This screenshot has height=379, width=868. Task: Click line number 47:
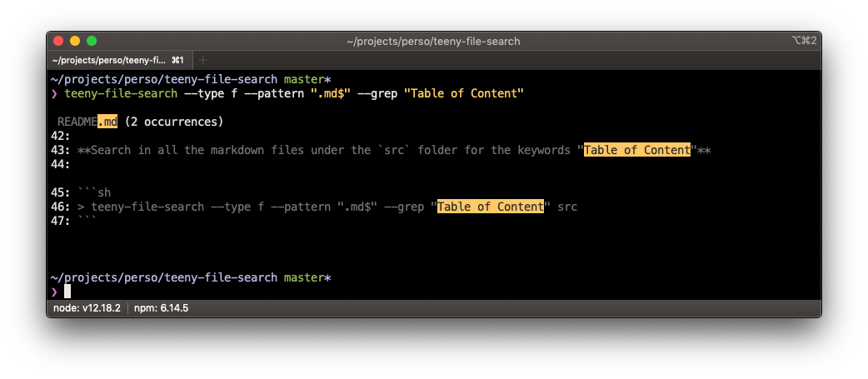click(x=60, y=221)
